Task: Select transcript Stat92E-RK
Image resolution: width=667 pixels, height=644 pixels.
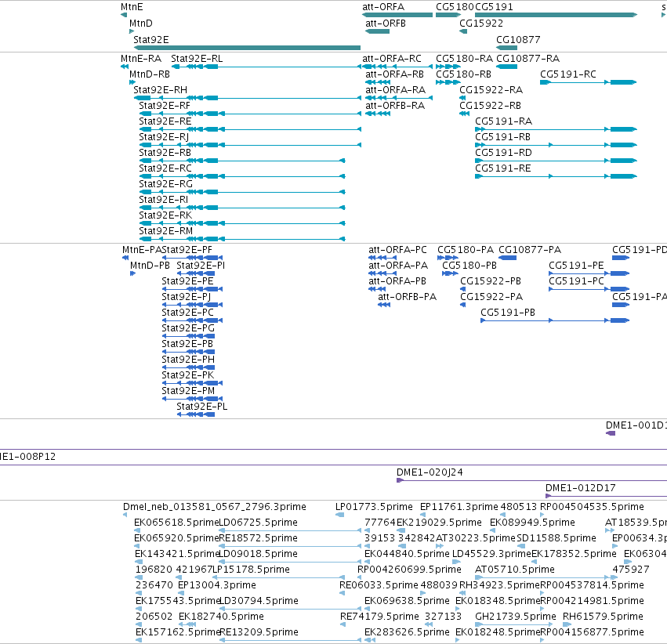Action: (242, 223)
